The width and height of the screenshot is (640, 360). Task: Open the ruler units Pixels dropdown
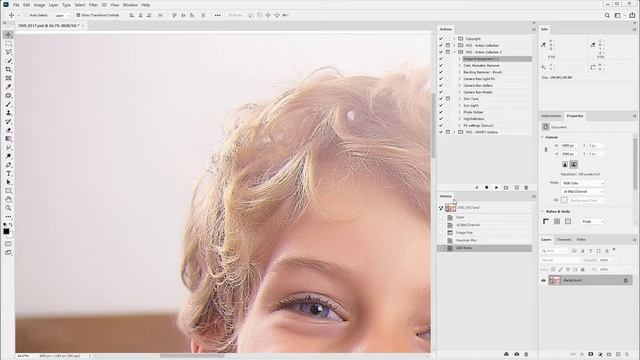[x=592, y=221]
